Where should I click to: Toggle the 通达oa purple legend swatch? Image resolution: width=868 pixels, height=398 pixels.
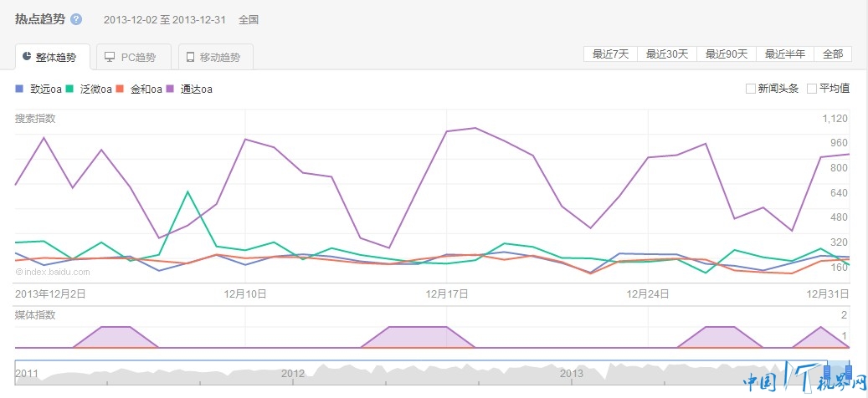click(169, 89)
